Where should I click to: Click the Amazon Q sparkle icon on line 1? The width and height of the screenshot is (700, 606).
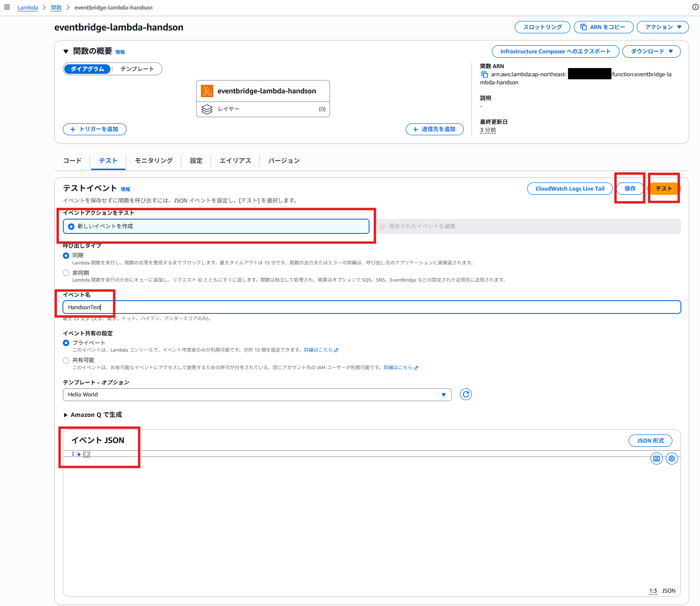[x=79, y=454]
